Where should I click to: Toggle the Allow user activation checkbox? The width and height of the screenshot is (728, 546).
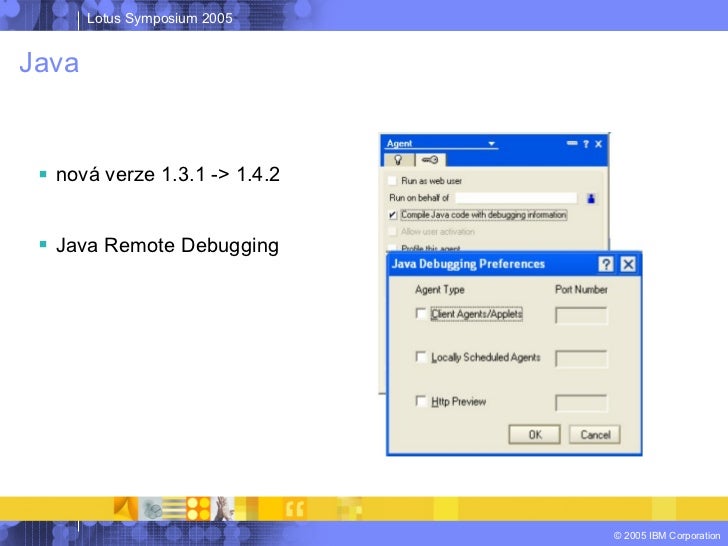click(x=393, y=231)
